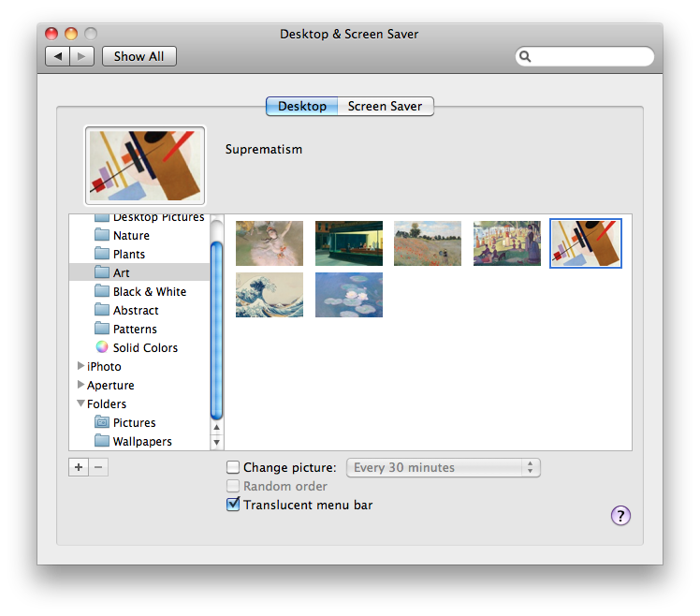This screenshot has width=700, height=616.
Task: Select the Wallpapers folder
Action: click(x=139, y=441)
